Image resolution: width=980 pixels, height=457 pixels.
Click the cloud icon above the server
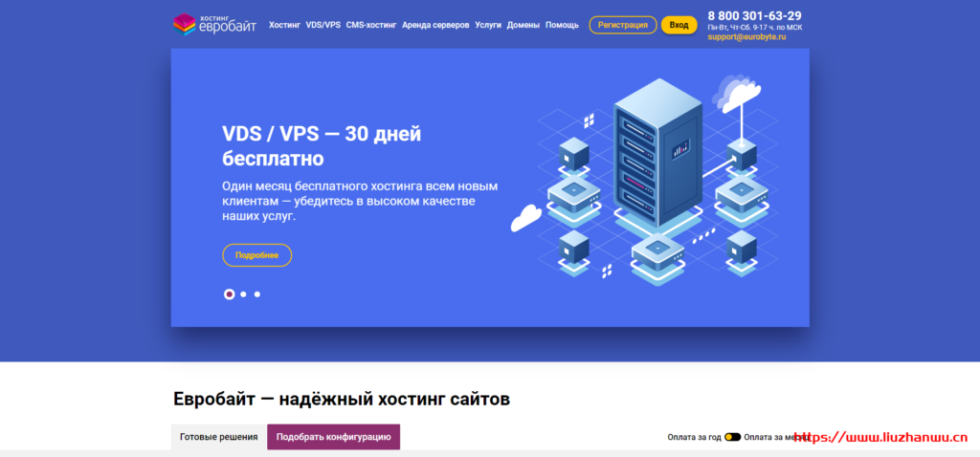[x=741, y=94]
